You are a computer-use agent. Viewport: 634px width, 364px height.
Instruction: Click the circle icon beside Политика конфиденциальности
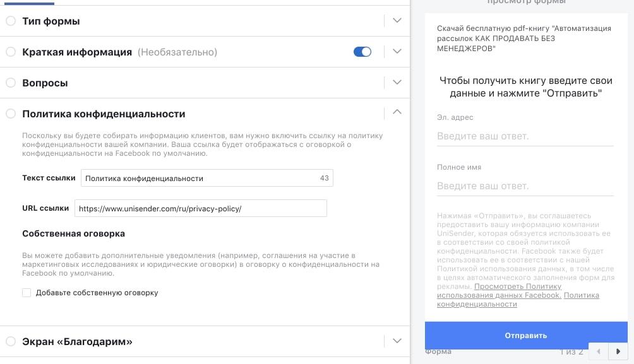pos(11,114)
